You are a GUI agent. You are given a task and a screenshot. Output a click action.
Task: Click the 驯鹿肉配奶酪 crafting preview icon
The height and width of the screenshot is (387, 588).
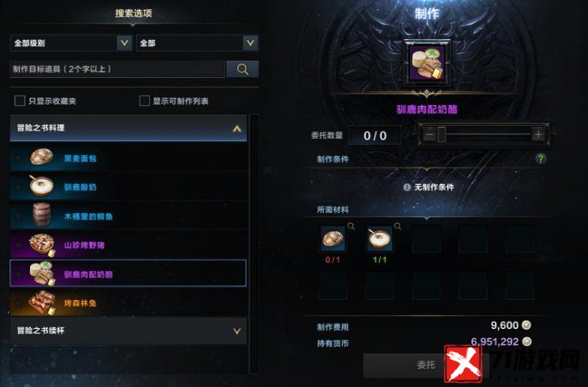tap(427, 63)
